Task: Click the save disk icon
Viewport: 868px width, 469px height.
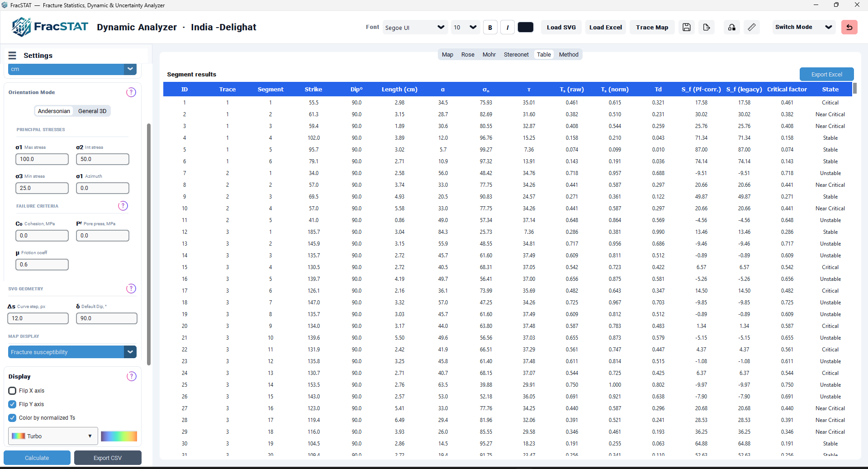Action: tap(686, 27)
